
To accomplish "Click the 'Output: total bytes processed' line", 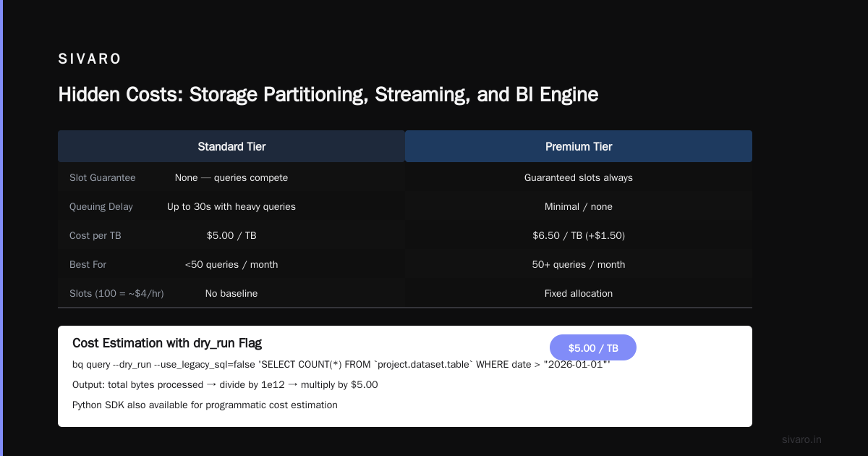I will (225, 384).
